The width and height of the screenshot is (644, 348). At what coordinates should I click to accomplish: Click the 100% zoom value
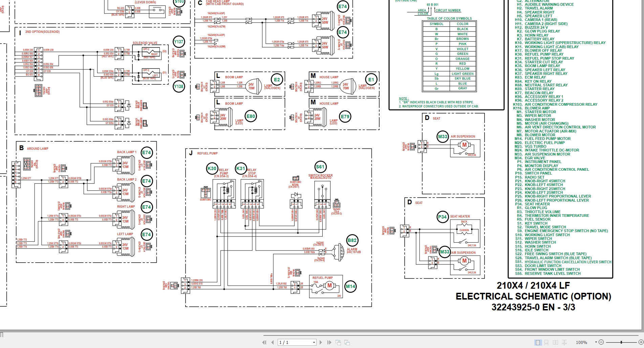coord(581,342)
